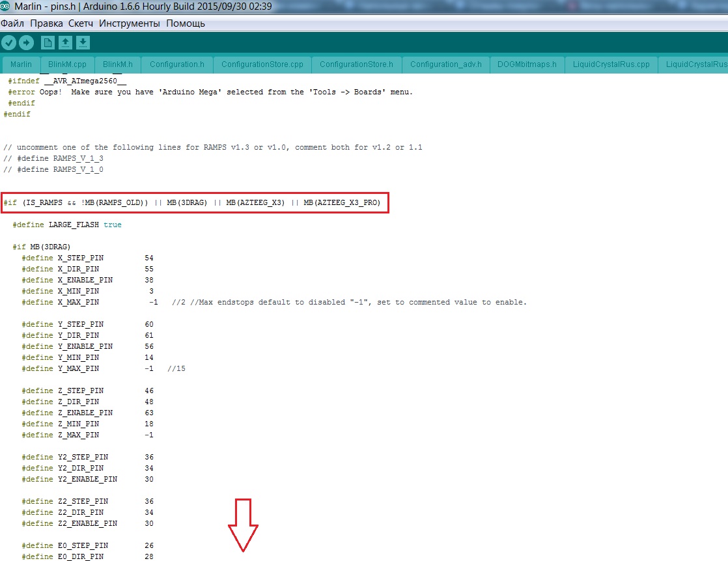Click the '//2 //Max endstops default' comment
The width and height of the screenshot is (728, 561).
(349, 302)
